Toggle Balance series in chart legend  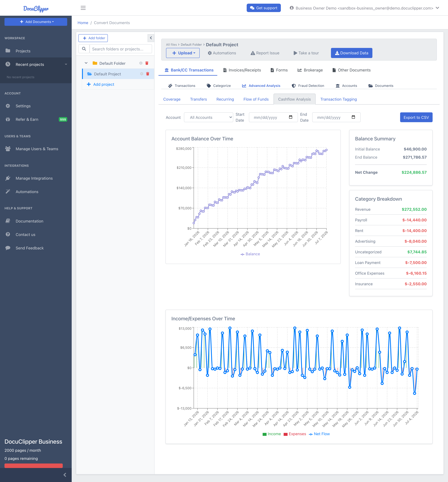click(x=250, y=254)
